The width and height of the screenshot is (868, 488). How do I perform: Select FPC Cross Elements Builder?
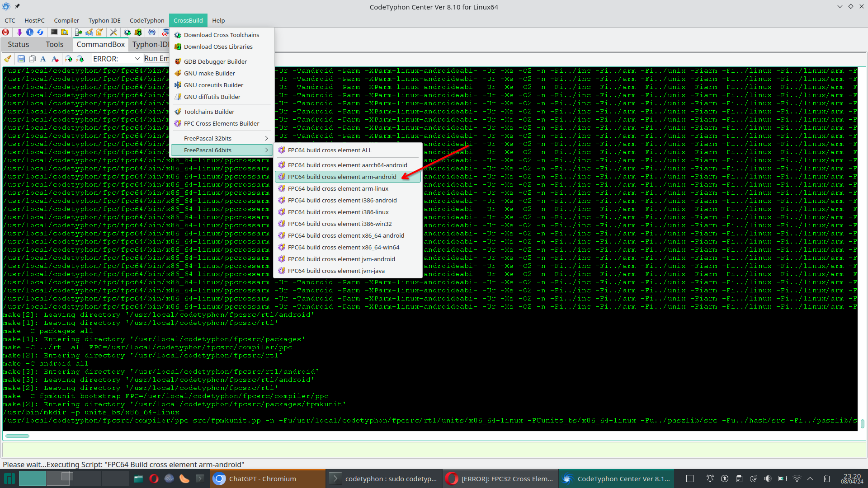coord(222,123)
